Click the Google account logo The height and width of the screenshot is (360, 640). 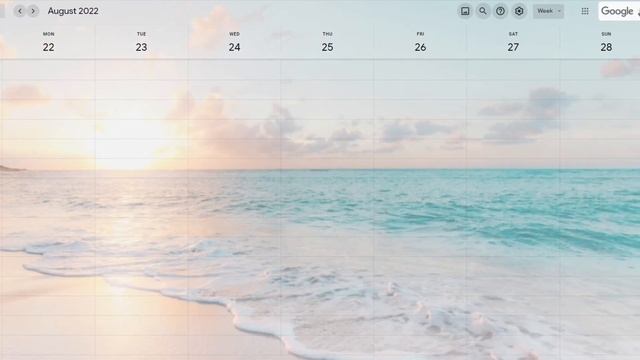pos(619,11)
